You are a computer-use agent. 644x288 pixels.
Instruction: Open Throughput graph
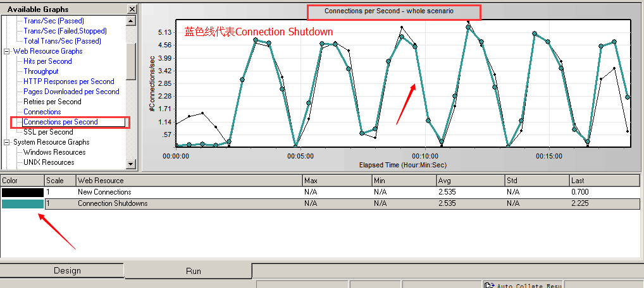[x=41, y=71]
